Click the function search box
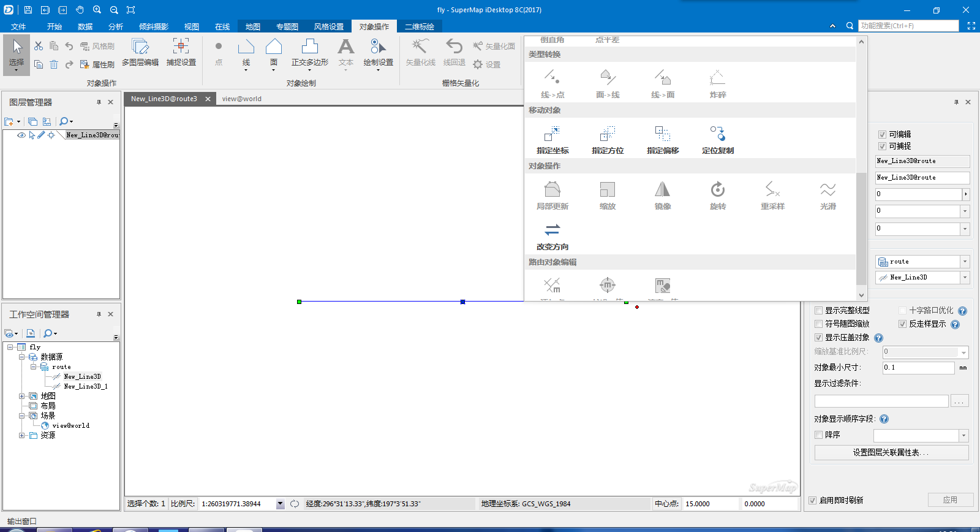 click(x=908, y=26)
